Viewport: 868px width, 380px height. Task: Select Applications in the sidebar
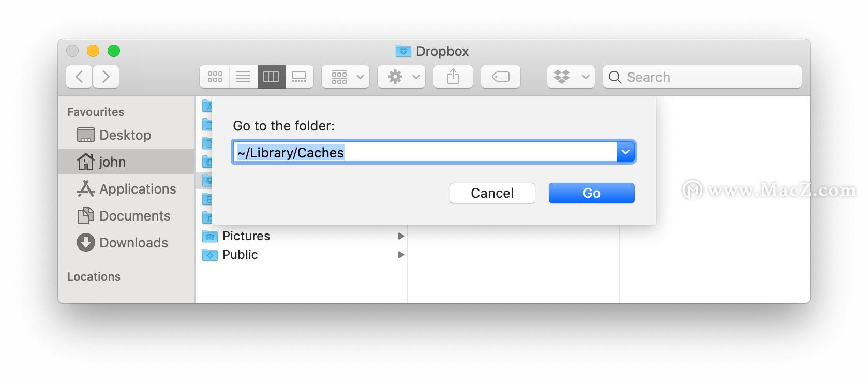pyautogui.click(x=137, y=189)
